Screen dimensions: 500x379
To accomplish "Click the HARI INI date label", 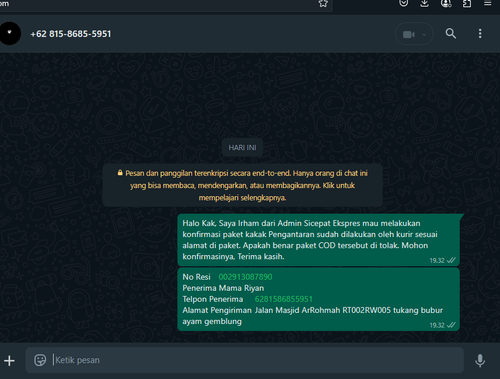I will (242, 147).
